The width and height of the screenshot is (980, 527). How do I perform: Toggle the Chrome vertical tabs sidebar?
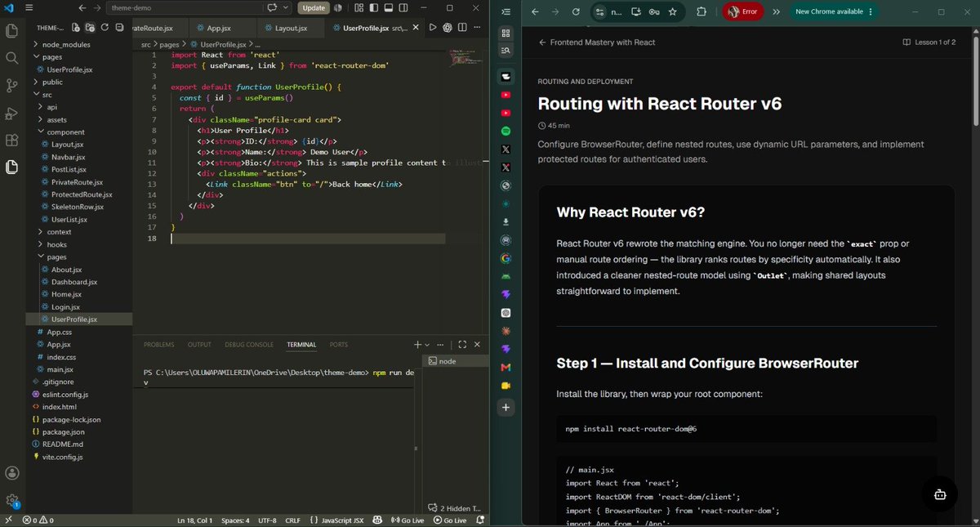pyautogui.click(x=506, y=12)
